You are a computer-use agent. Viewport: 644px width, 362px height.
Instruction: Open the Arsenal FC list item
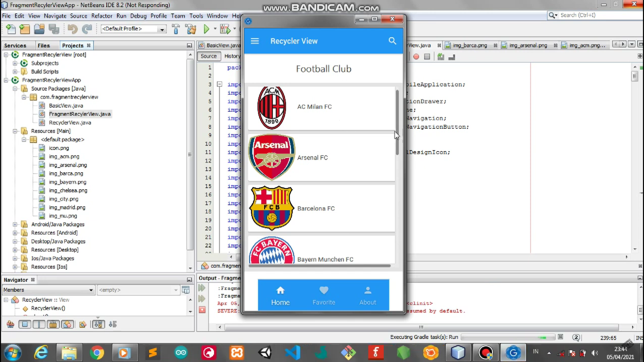321,158
